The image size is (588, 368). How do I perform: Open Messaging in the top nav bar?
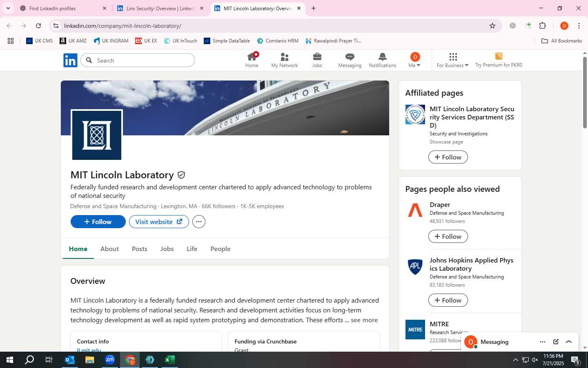pos(350,60)
